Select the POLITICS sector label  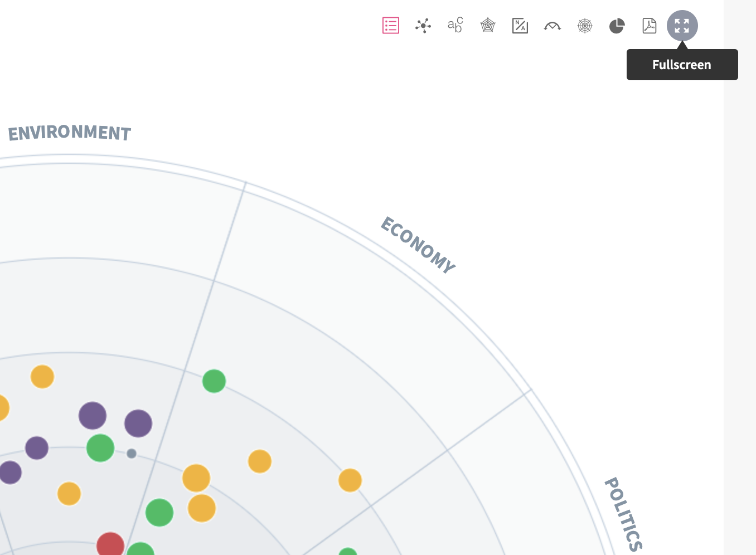pos(624,514)
